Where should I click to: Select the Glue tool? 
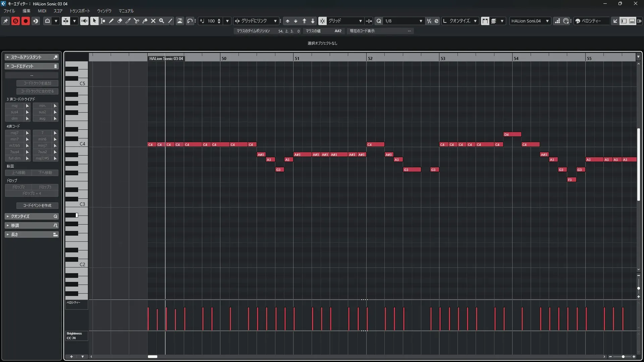coord(145,21)
